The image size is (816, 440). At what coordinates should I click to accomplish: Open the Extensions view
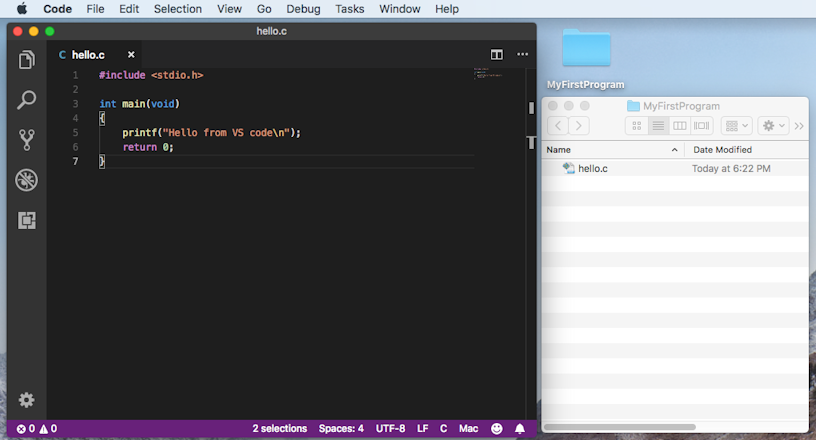27,220
